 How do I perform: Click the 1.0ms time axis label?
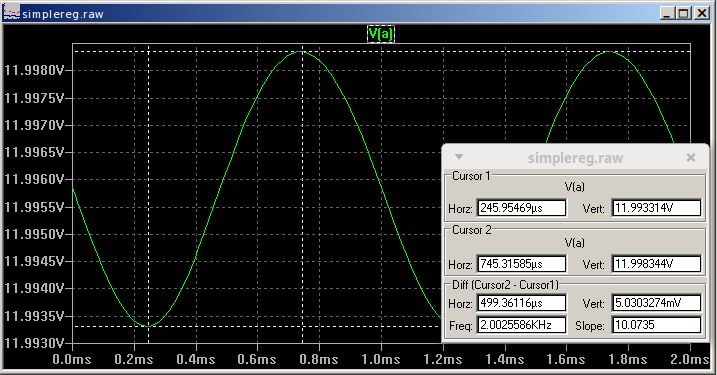pos(380,359)
